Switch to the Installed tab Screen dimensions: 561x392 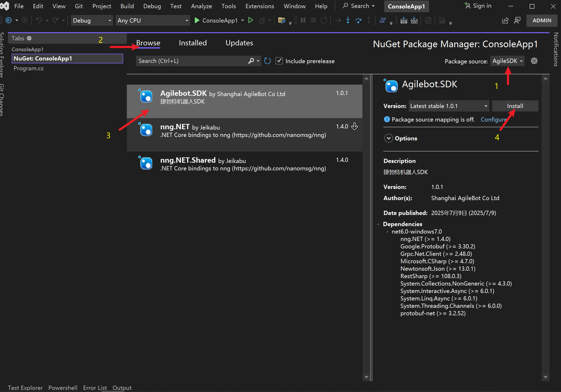click(x=193, y=43)
